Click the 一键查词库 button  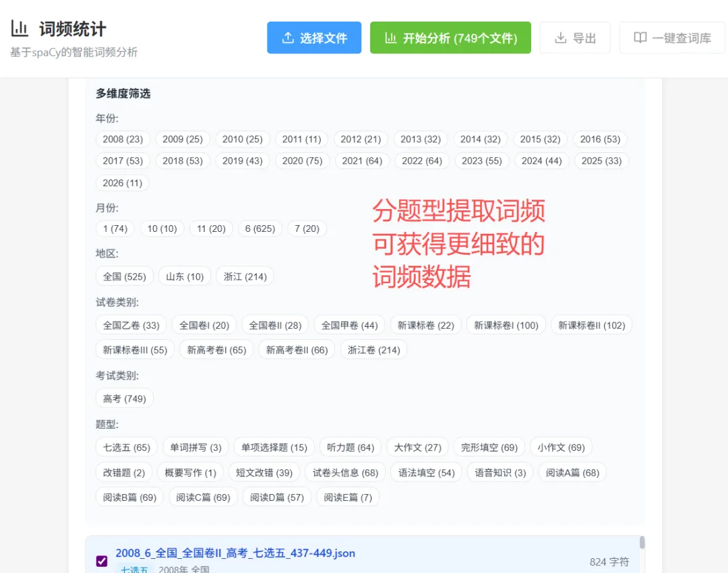(672, 38)
